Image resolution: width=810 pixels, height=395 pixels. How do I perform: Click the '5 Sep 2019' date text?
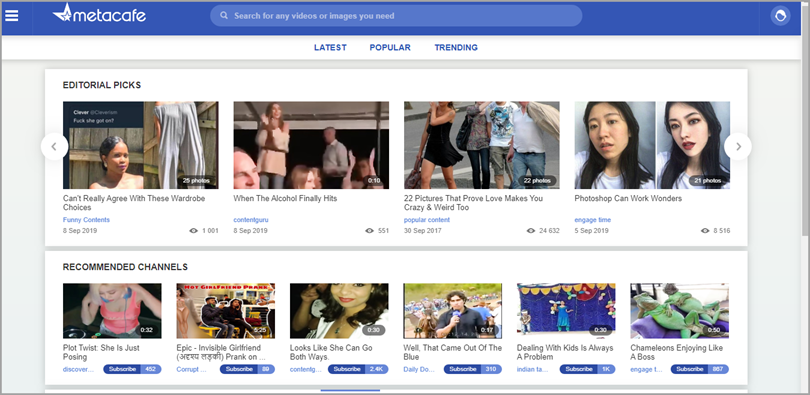pos(591,231)
